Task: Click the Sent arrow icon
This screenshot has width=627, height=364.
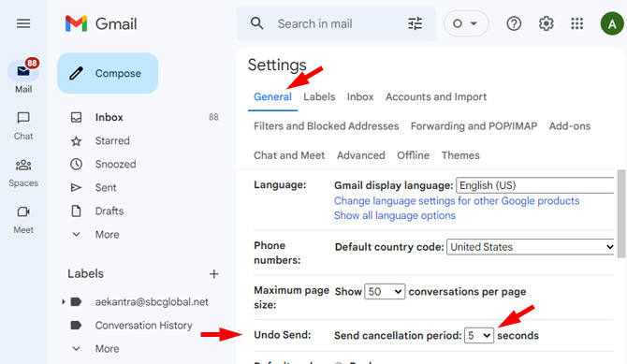Action: click(x=76, y=187)
